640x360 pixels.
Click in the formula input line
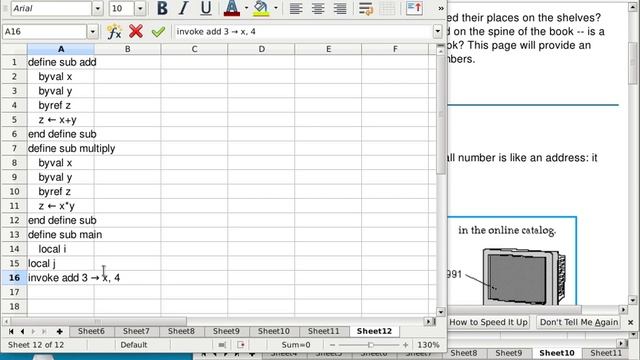point(303,31)
